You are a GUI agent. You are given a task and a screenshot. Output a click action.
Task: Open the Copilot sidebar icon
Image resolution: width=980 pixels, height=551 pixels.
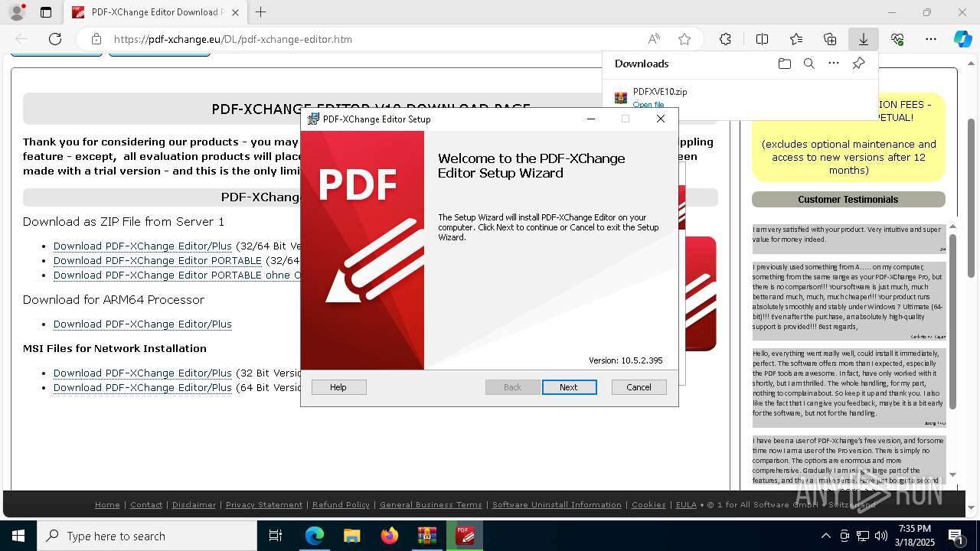(x=962, y=39)
